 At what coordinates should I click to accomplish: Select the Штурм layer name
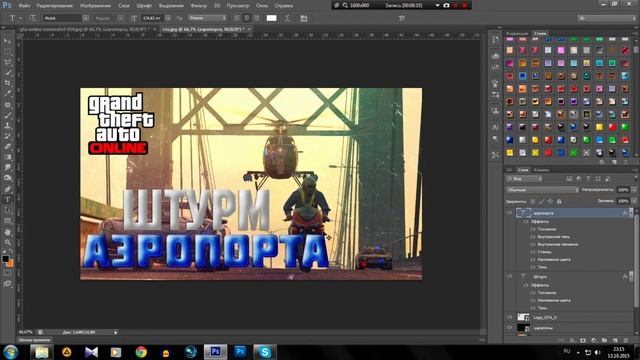click(x=540, y=277)
